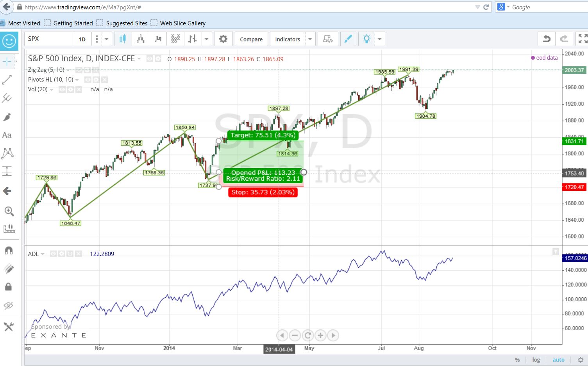Open Getting Started bookmark

[x=69, y=23]
